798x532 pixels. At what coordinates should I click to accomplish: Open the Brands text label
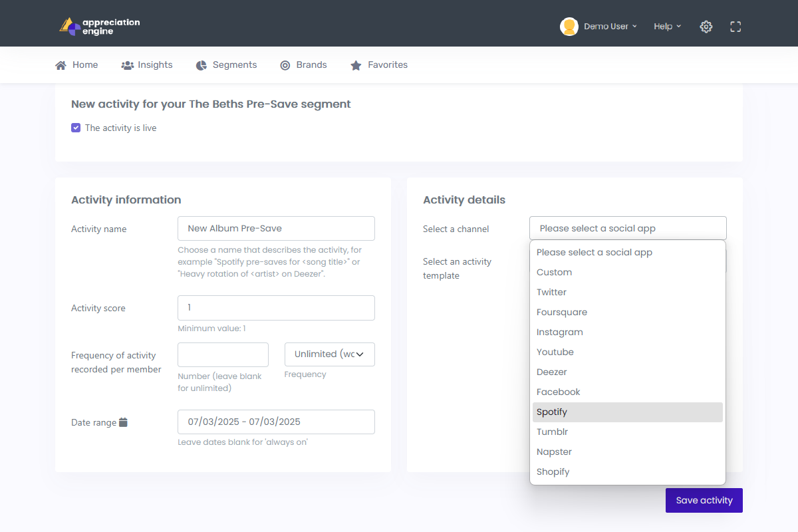[x=311, y=65]
